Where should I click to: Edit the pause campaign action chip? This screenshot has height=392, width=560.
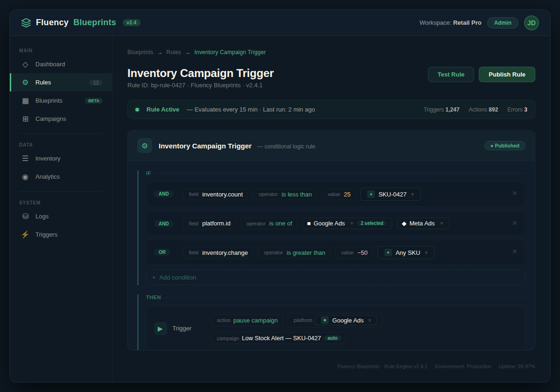[x=247, y=320]
